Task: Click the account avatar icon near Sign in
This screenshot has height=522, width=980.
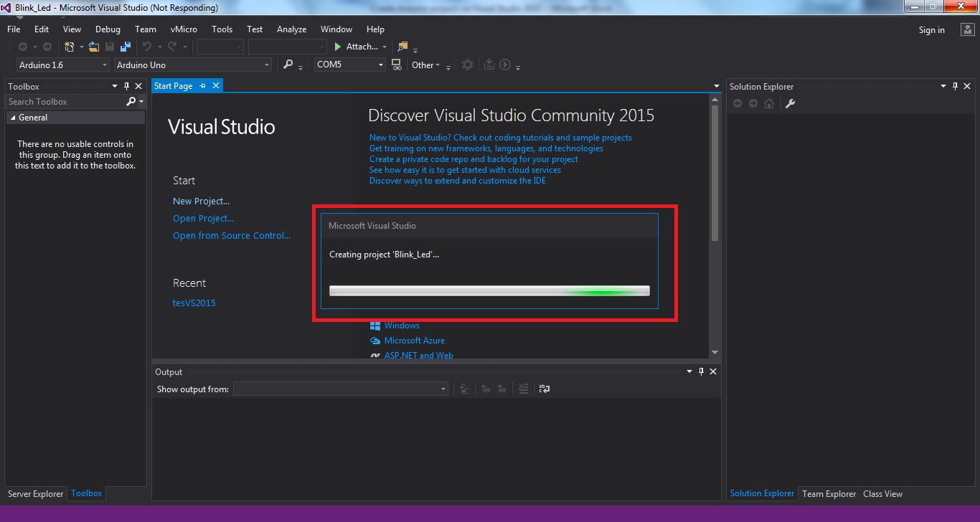Action: 967,29
